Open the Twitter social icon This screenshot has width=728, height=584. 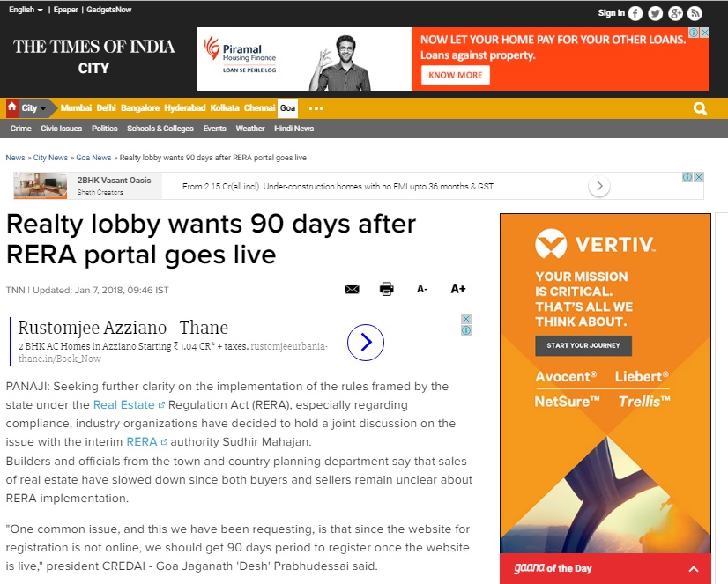click(x=655, y=13)
